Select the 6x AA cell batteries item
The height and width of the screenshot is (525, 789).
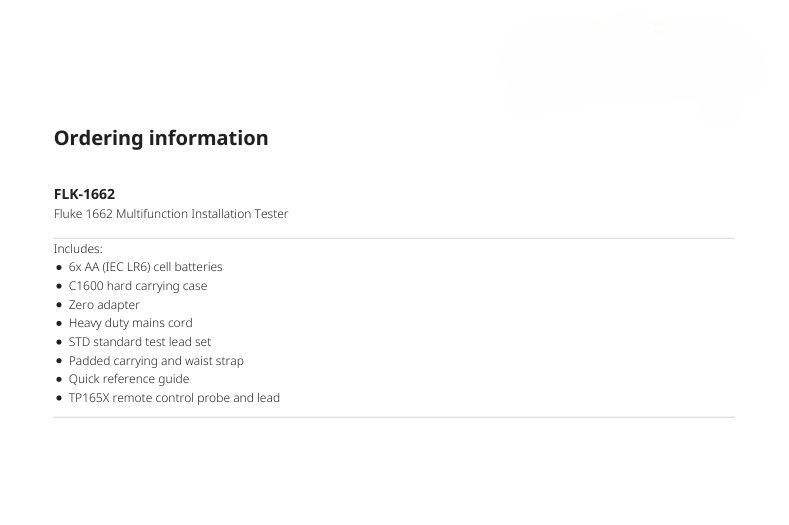[145, 267]
